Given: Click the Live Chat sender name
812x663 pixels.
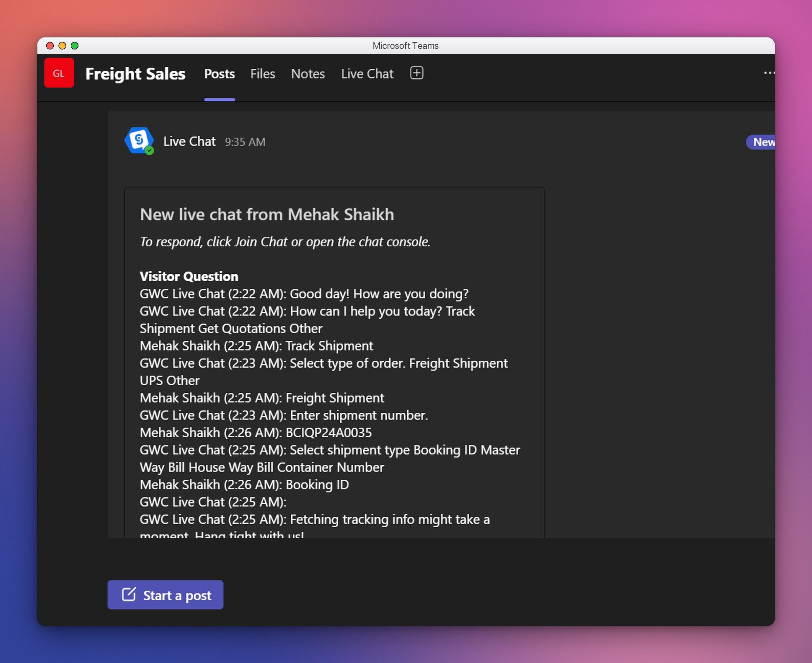Looking at the screenshot, I should (x=189, y=141).
